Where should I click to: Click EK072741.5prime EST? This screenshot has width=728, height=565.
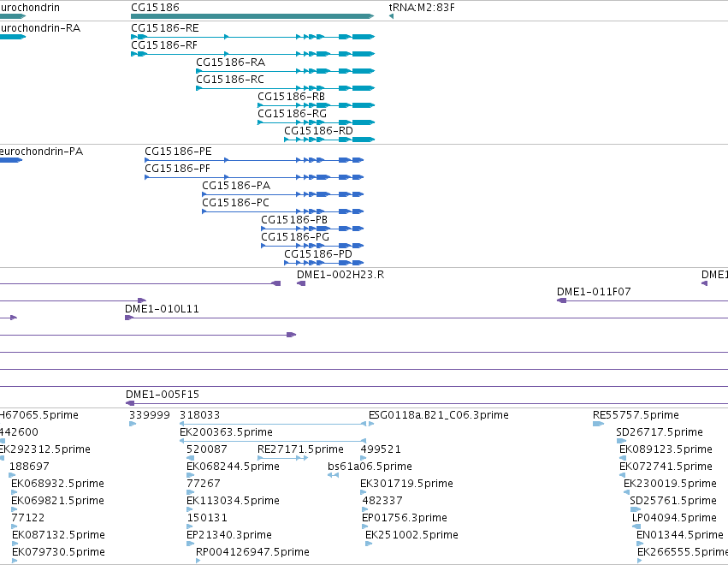tap(666, 467)
